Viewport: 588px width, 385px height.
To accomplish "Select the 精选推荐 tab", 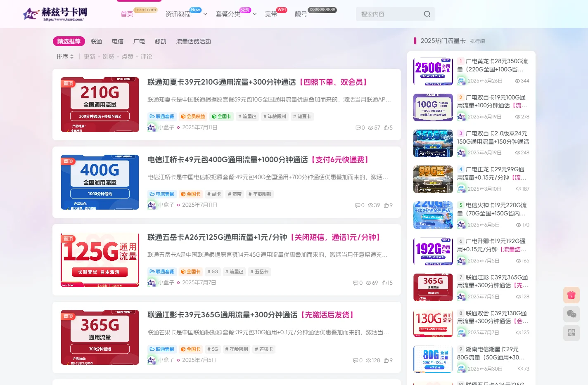I will pos(69,41).
